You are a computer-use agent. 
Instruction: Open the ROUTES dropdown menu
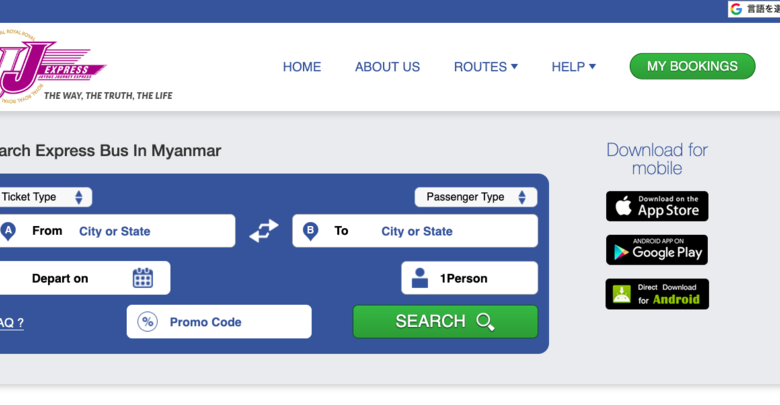pyautogui.click(x=486, y=67)
